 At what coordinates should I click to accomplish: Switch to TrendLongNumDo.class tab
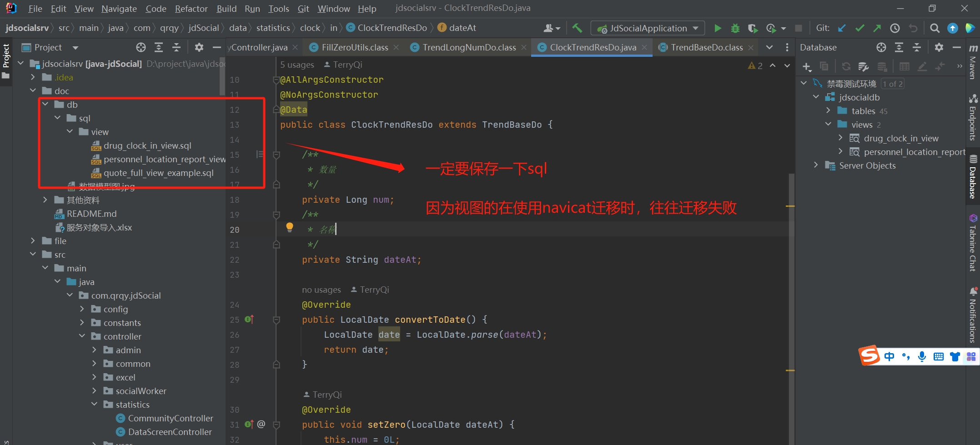469,47
